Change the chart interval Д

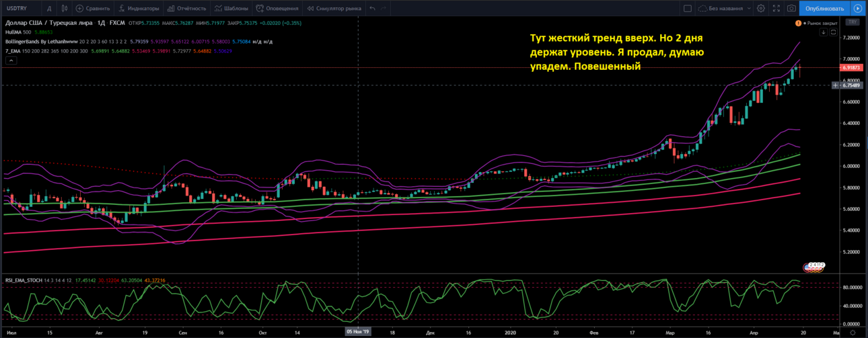49,9
